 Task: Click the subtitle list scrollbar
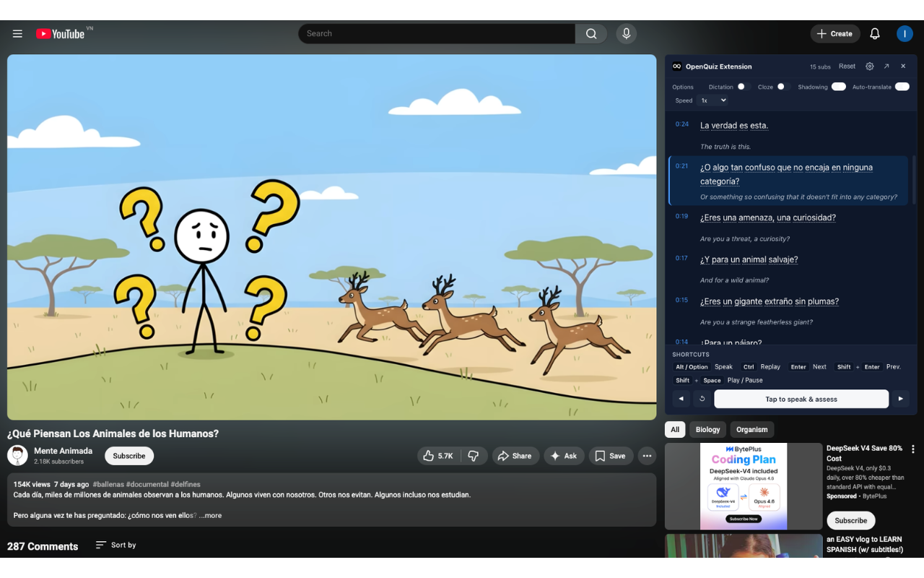913,181
